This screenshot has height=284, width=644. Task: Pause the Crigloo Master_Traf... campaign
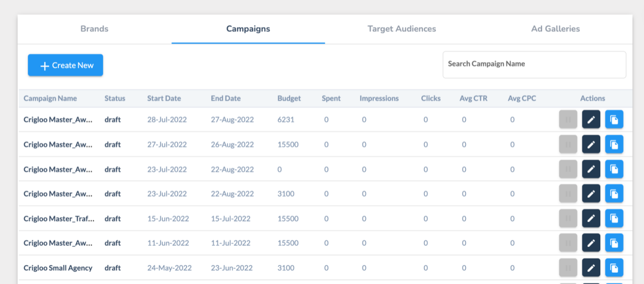[568, 218]
